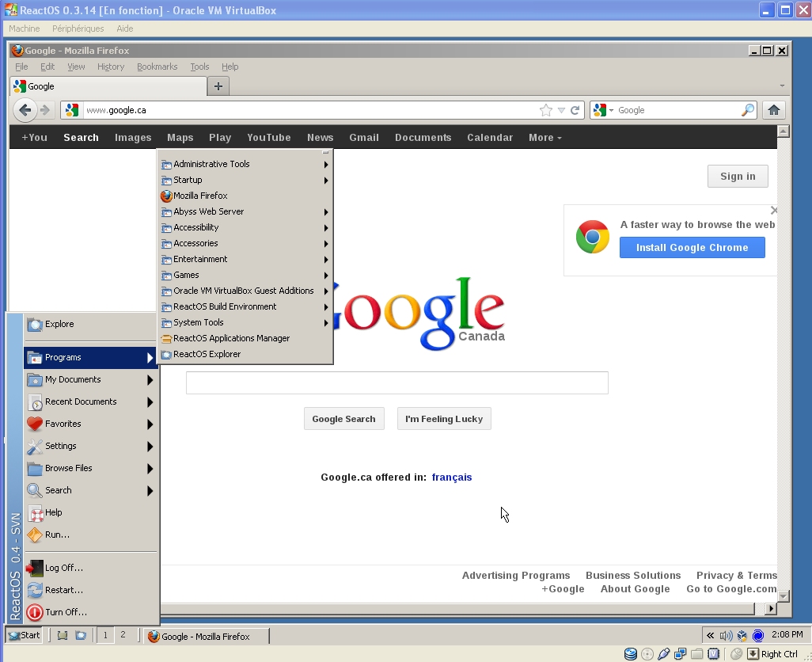The image size is (812, 662).
Task: Click the Firefox home button
Action: [774, 110]
